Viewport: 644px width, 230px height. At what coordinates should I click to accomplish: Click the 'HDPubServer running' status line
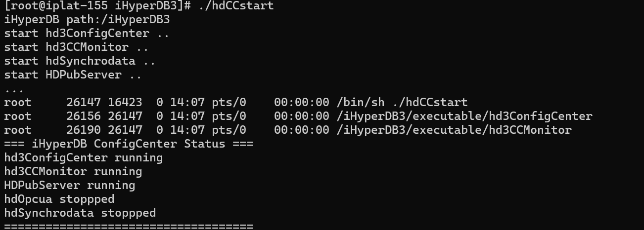(69, 186)
